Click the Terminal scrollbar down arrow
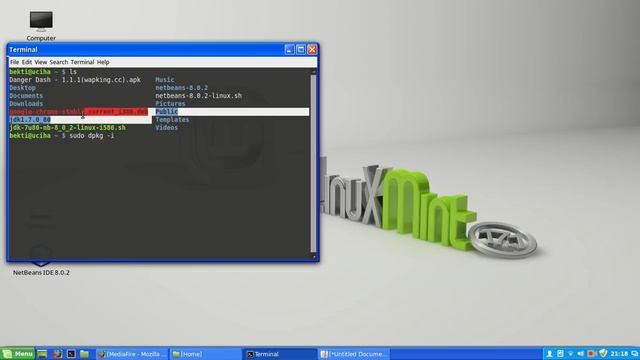 click(313, 256)
